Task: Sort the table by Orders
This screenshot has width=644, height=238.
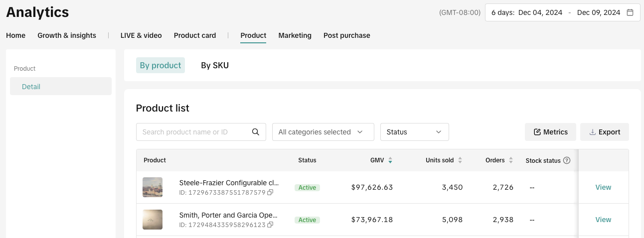Action: click(510, 160)
